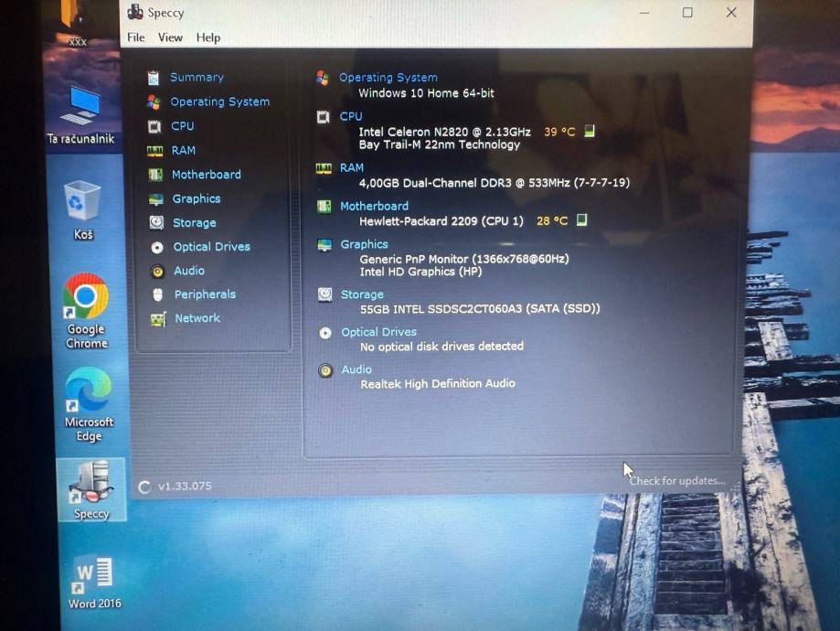Select Operating System in the sidebar
Screen dimensions: 840x631
click(219, 102)
